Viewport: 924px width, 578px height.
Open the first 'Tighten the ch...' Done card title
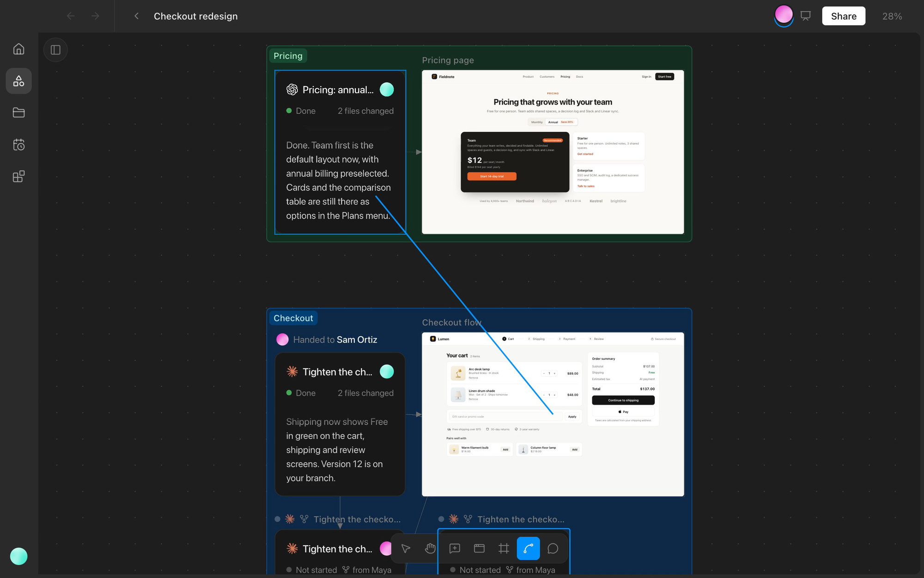[x=337, y=372]
